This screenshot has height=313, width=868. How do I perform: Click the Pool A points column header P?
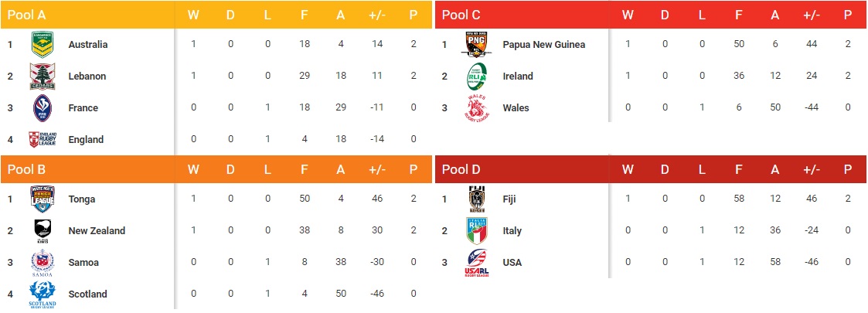point(414,15)
